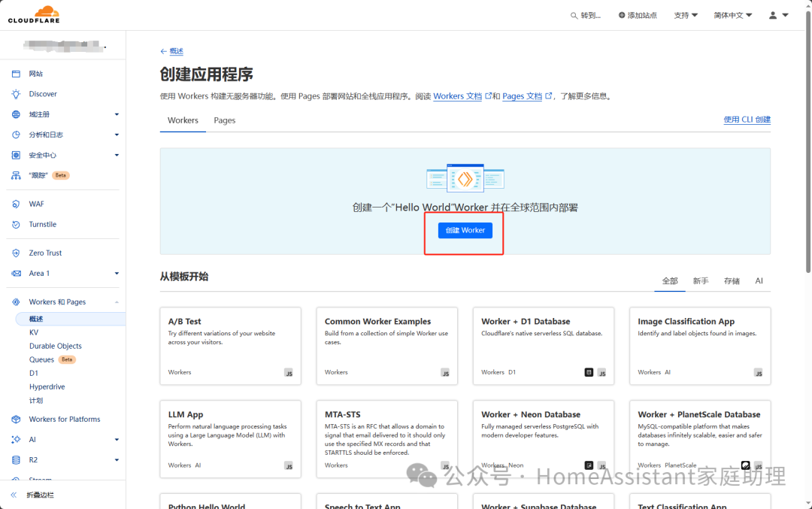Open the LLM App template card
This screenshot has height=509, width=812.
(231, 439)
